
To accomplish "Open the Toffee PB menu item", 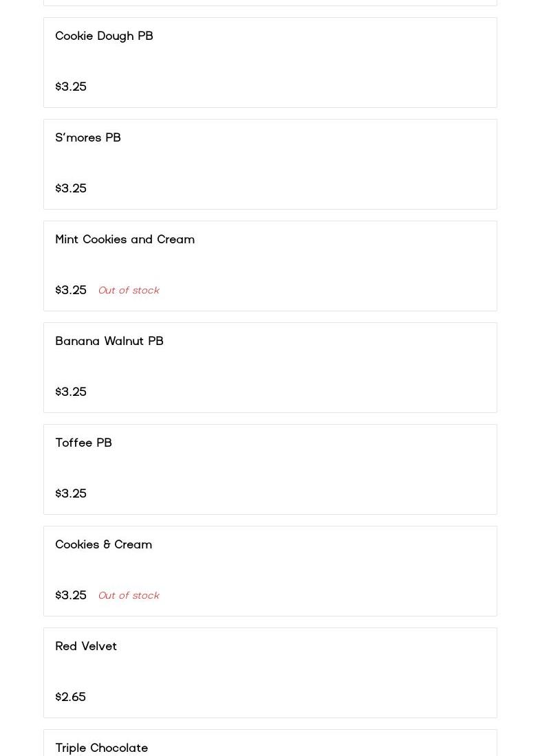I will [x=83, y=443].
